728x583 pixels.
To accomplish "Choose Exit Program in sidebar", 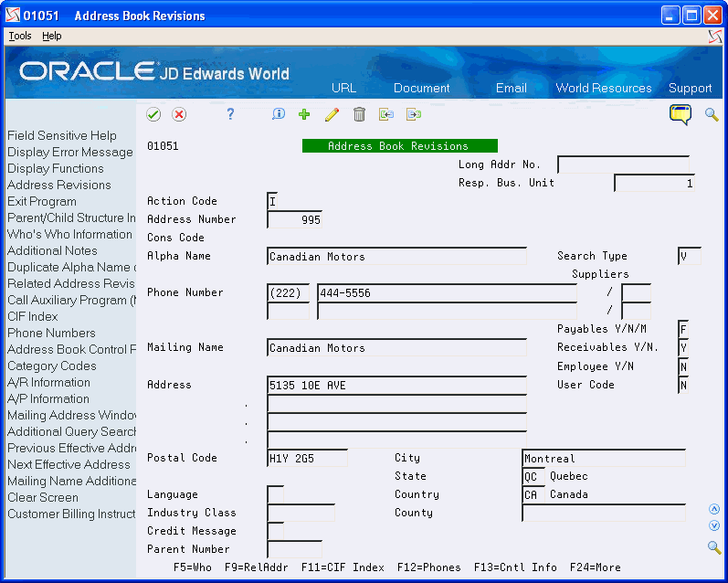I will 42,202.
